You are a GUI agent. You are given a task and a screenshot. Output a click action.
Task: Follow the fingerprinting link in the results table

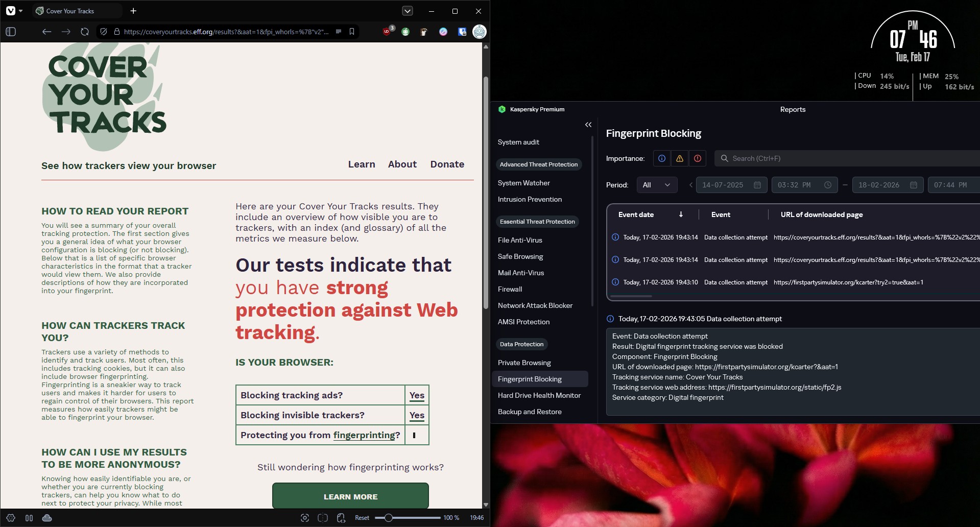click(364, 435)
